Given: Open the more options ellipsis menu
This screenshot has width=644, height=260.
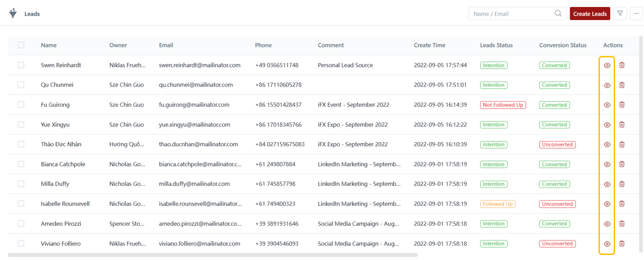Looking at the screenshot, I should (x=636, y=14).
